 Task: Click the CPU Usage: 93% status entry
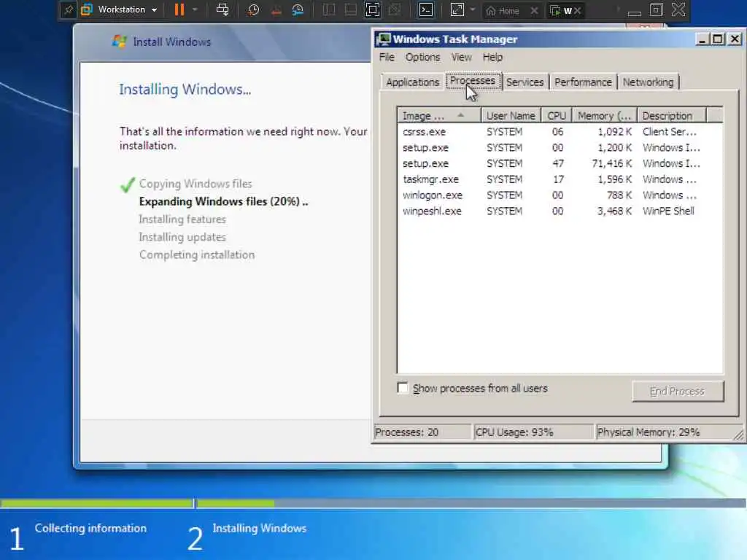[x=534, y=432]
